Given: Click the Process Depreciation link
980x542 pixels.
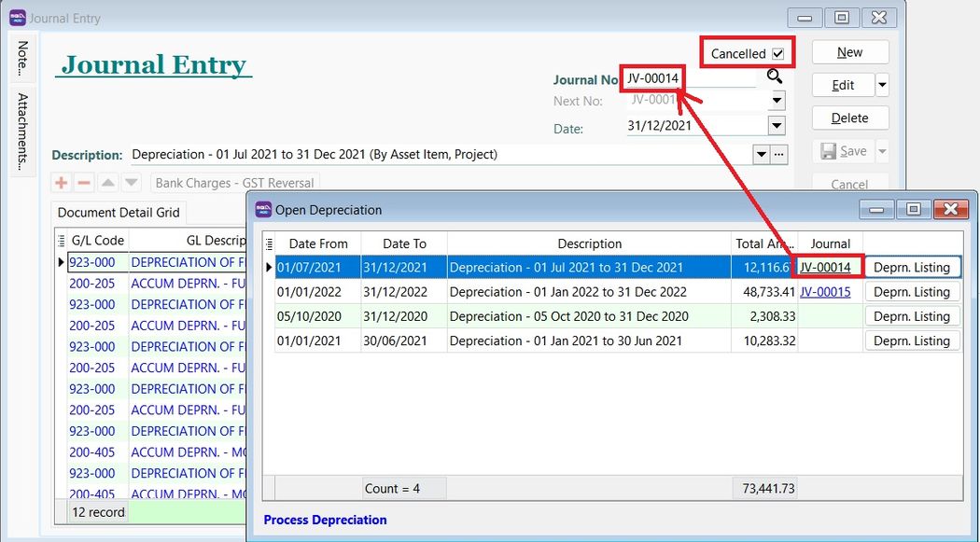Looking at the screenshot, I should click(325, 520).
